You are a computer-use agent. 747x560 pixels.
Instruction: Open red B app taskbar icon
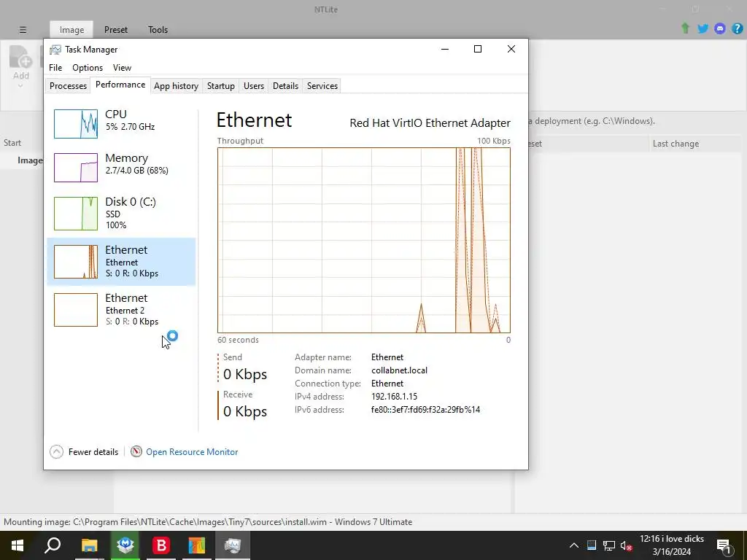pyautogui.click(x=161, y=545)
